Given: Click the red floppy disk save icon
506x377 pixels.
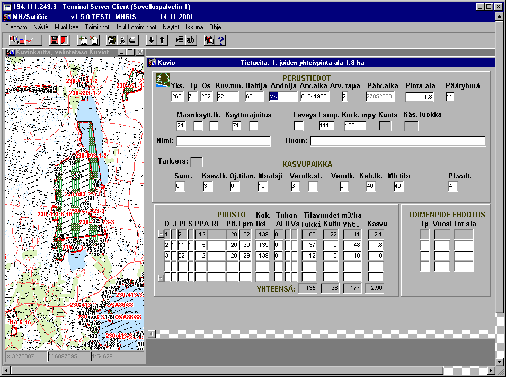Looking at the screenshot, I should tap(54, 40).
